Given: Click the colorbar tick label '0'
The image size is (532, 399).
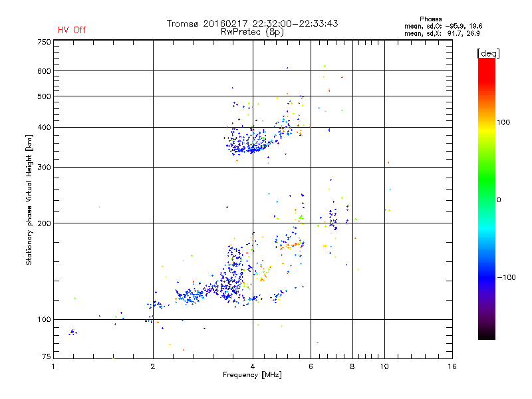Looking at the screenshot, I should (x=499, y=200).
